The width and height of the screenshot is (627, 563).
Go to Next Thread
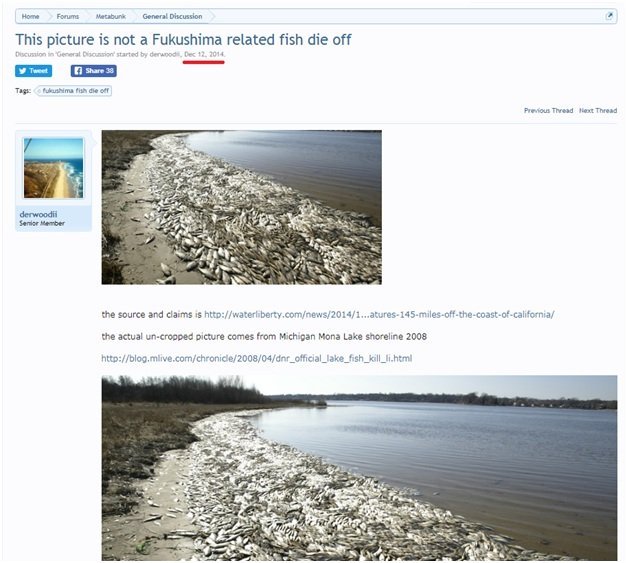click(598, 110)
